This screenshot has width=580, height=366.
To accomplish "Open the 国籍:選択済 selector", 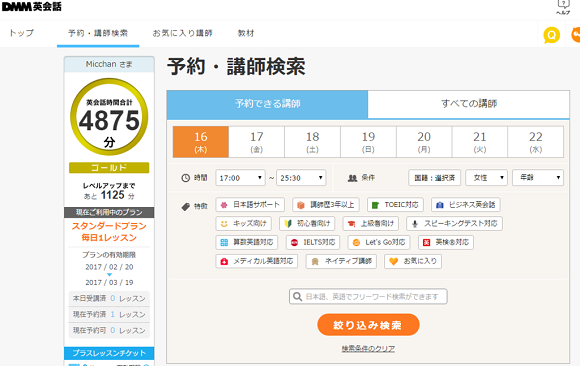I will [435, 178].
